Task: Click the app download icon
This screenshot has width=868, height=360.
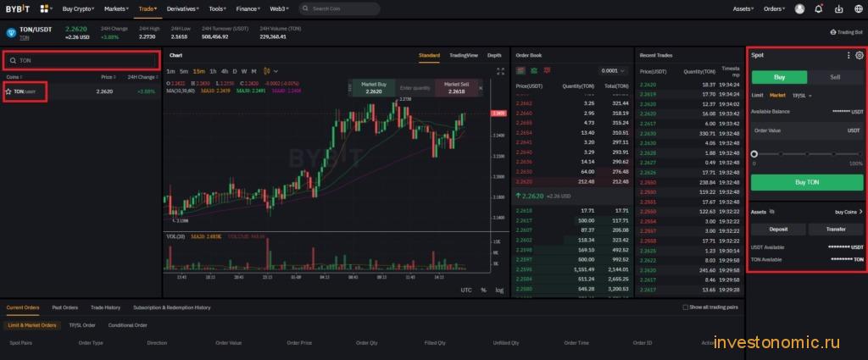Action: point(838,8)
